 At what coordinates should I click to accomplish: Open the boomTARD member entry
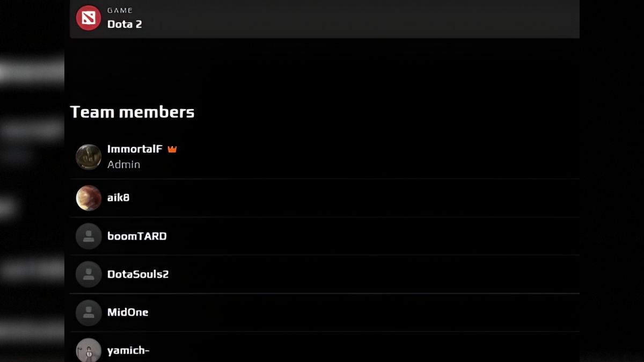137,236
